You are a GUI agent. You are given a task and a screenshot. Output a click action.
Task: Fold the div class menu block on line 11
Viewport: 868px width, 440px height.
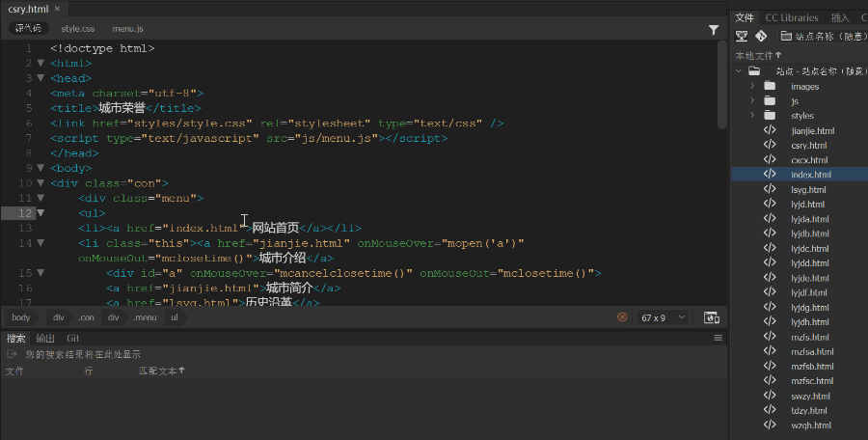click(41, 198)
